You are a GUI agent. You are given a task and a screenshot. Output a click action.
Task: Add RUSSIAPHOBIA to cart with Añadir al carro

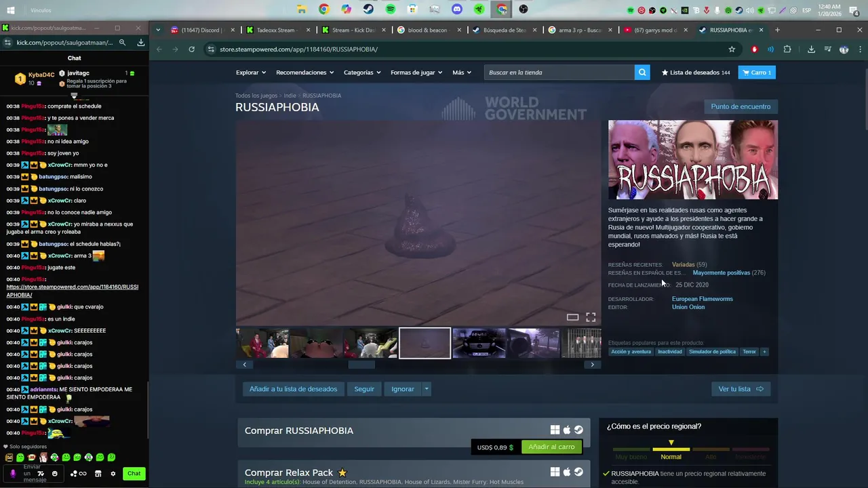coord(551,447)
